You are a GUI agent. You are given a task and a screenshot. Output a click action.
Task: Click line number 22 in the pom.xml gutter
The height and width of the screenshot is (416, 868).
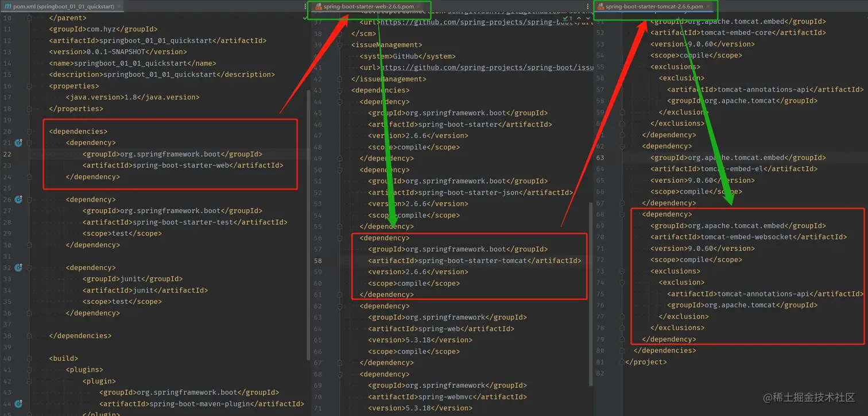tap(7, 154)
